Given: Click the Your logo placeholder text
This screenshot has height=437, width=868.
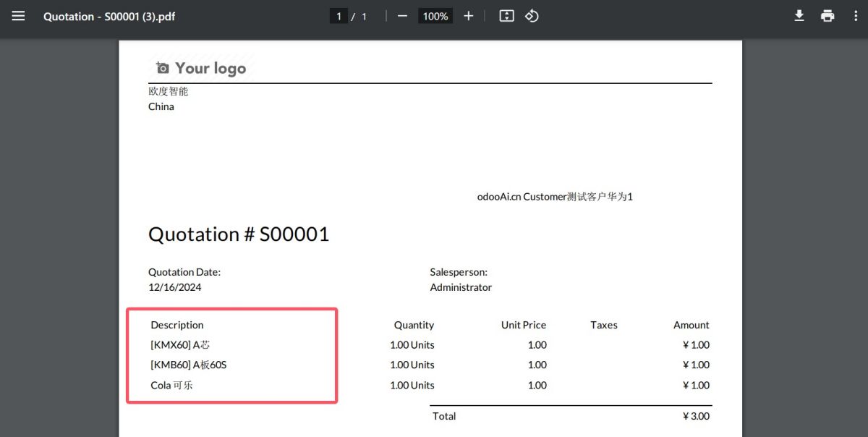Looking at the screenshot, I should tap(210, 68).
